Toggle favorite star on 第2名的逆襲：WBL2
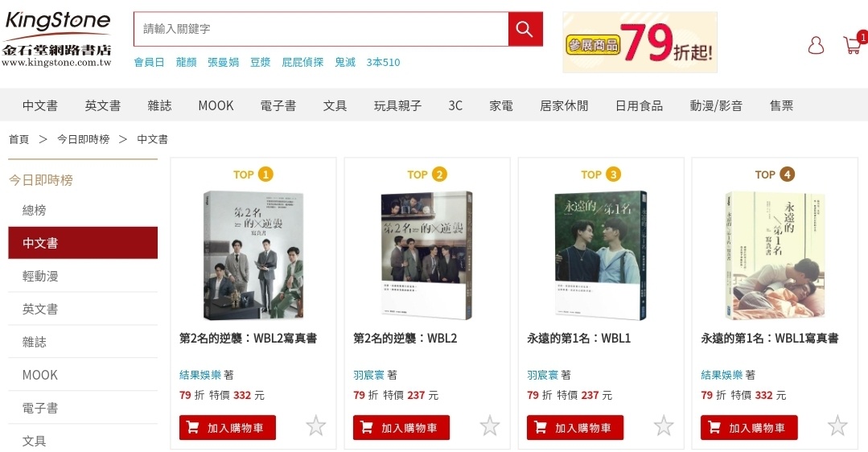Viewport: 868px width, 452px height. click(x=489, y=426)
